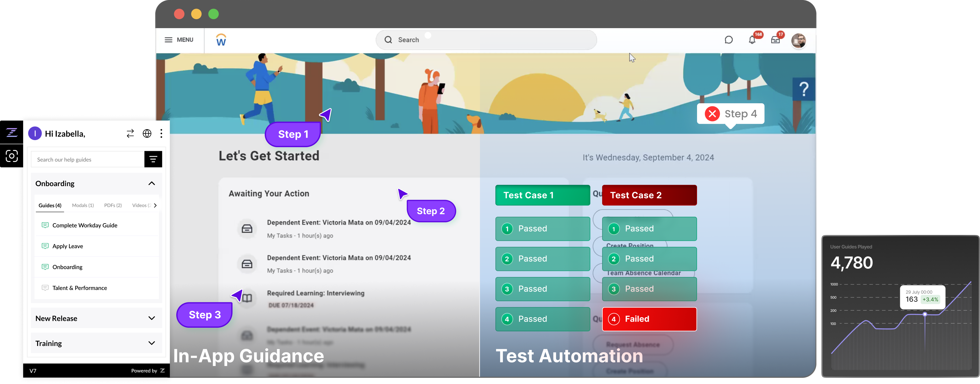
Task: Click the swap arrows icon
Action: 130,134
